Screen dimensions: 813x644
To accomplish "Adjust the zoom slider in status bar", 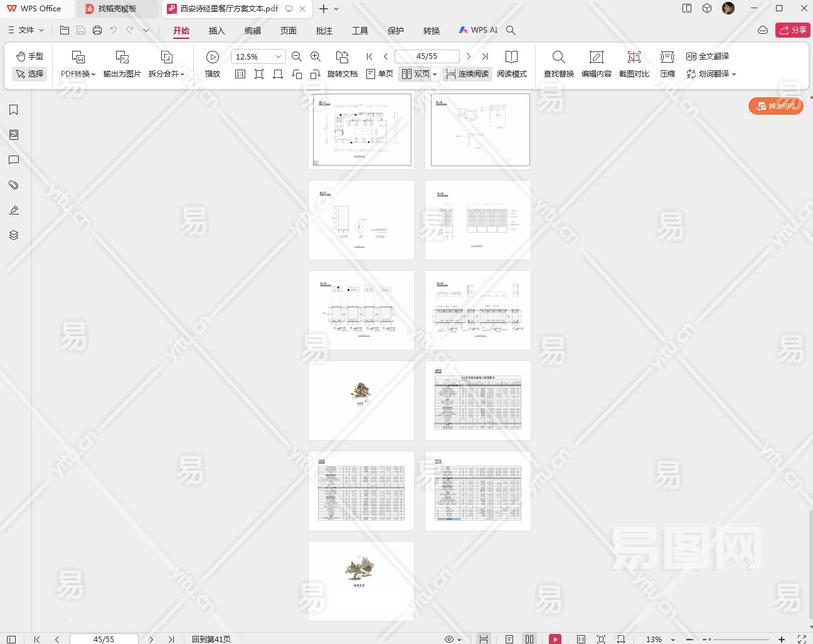I will (x=710, y=639).
